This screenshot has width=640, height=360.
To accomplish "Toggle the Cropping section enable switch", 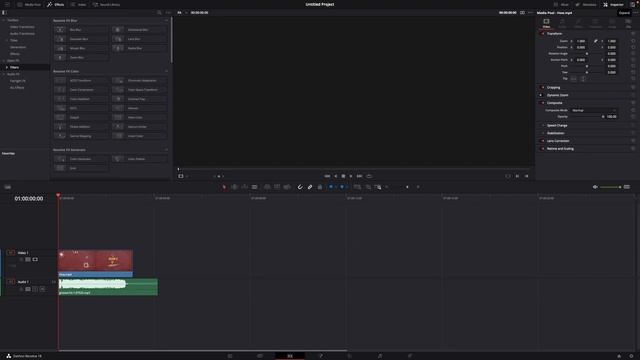I will click(542, 87).
